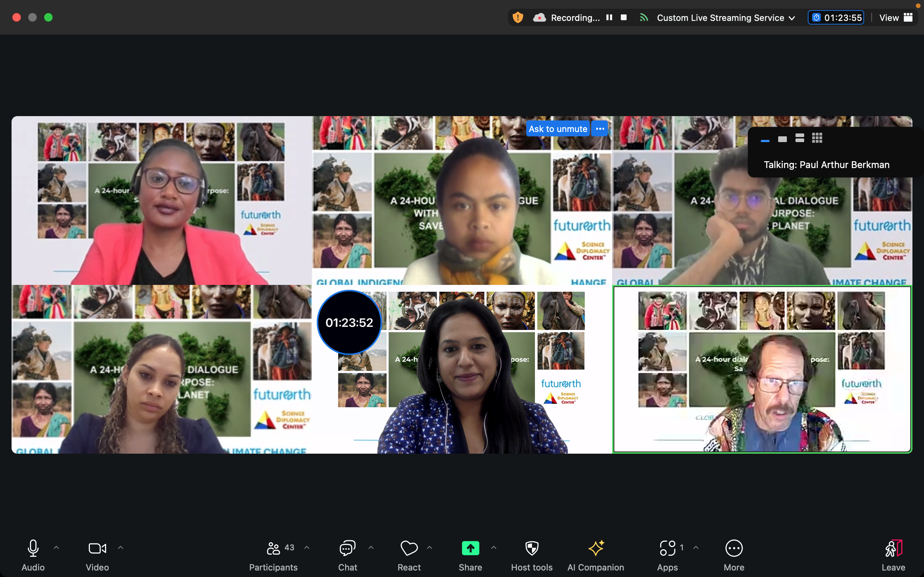This screenshot has height=577, width=924.
Task: Select the grid gallery layout icon
Action: 817,138
